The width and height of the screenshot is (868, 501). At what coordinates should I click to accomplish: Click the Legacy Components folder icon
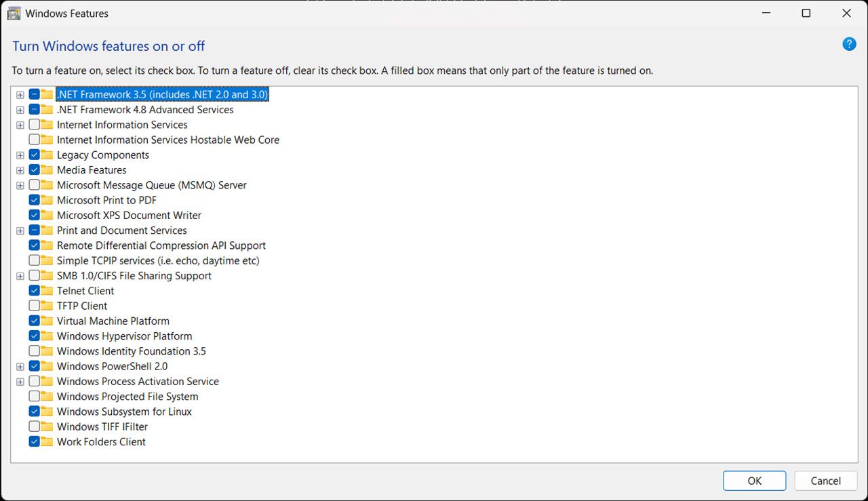click(45, 155)
